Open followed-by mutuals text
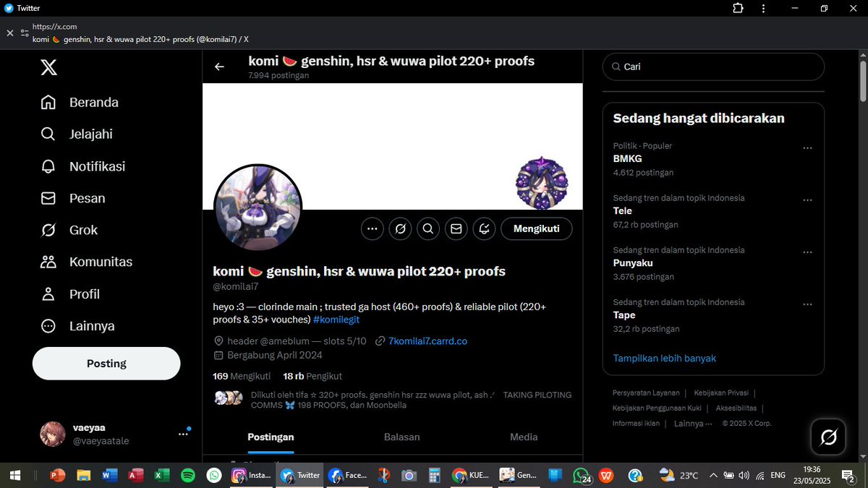The image size is (868, 488). click(x=411, y=400)
